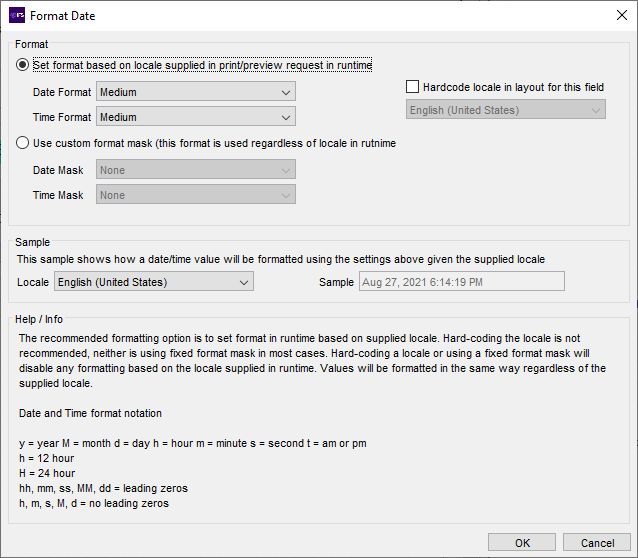Click the application icon in the title bar
Image resolution: width=638 pixels, height=558 pixels.
(16, 16)
